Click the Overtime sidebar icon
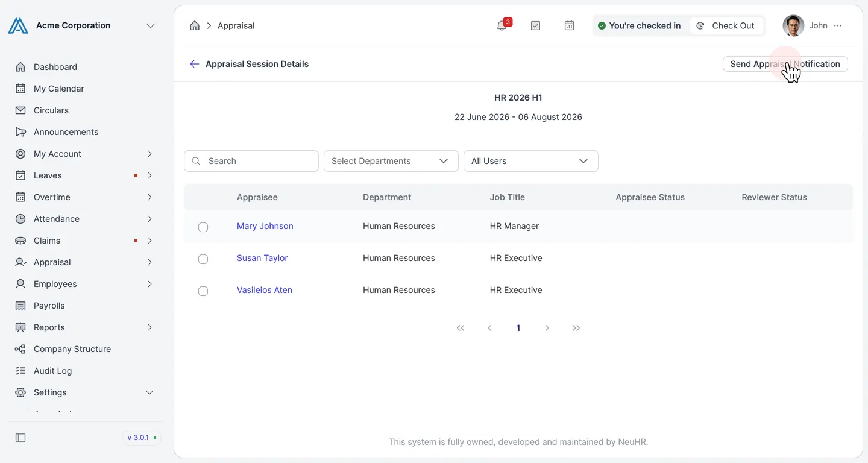This screenshot has width=868, height=463. coord(20,197)
